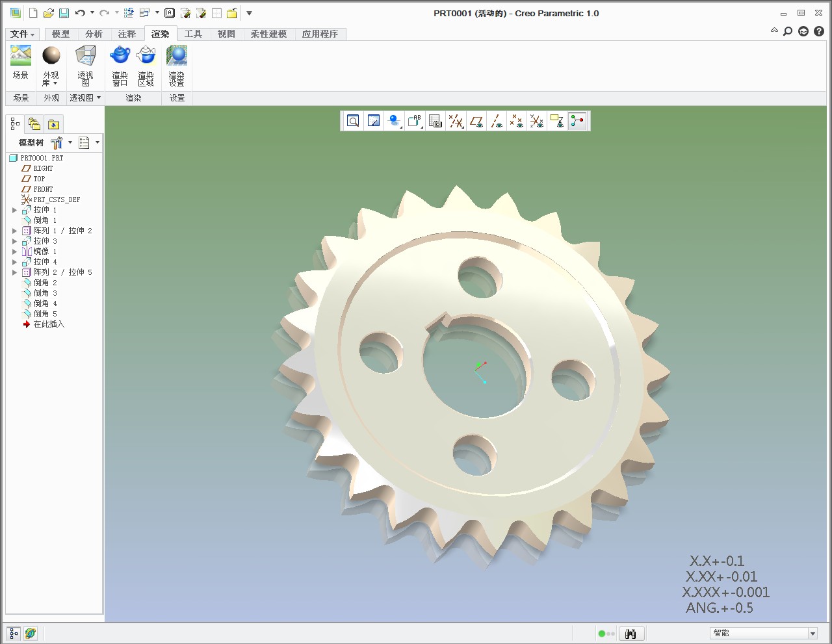Toggle navigator panel from status bar
This screenshot has height=644, width=832.
14,633
